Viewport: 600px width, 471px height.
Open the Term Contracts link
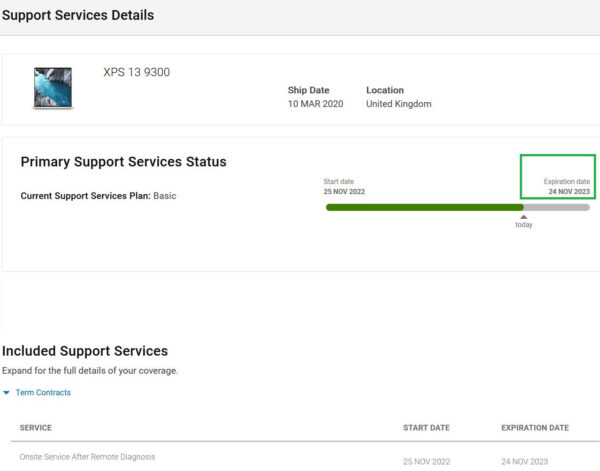coord(43,393)
